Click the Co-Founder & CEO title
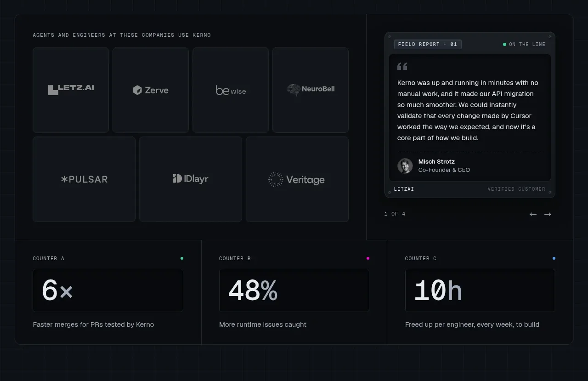588x381 pixels. (444, 170)
